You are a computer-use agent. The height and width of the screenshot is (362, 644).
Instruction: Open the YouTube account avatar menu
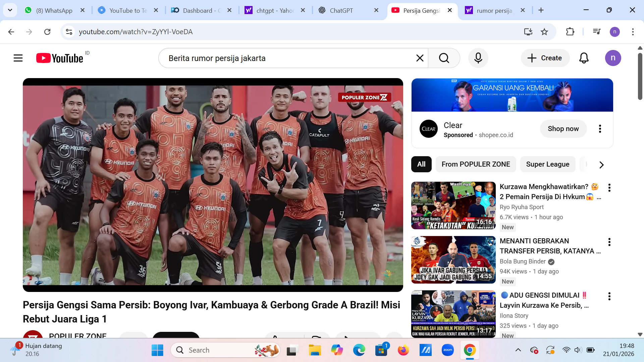click(x=613, y=58)
